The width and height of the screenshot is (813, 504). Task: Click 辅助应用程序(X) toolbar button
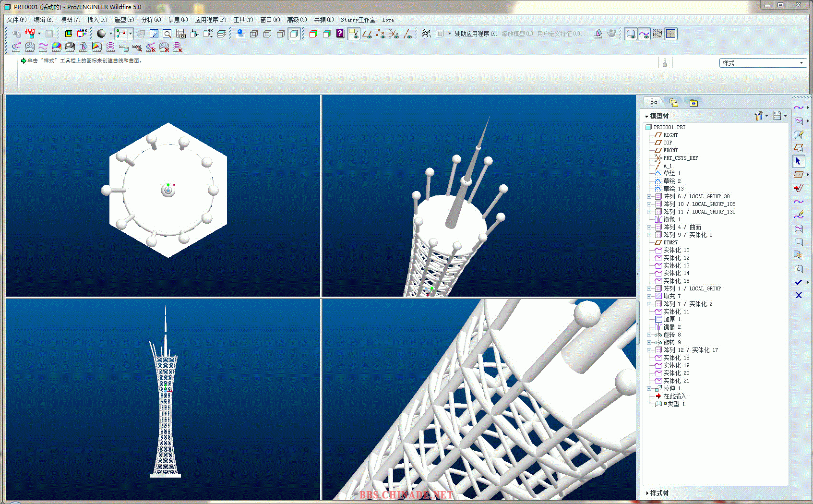tap(476, 34)
